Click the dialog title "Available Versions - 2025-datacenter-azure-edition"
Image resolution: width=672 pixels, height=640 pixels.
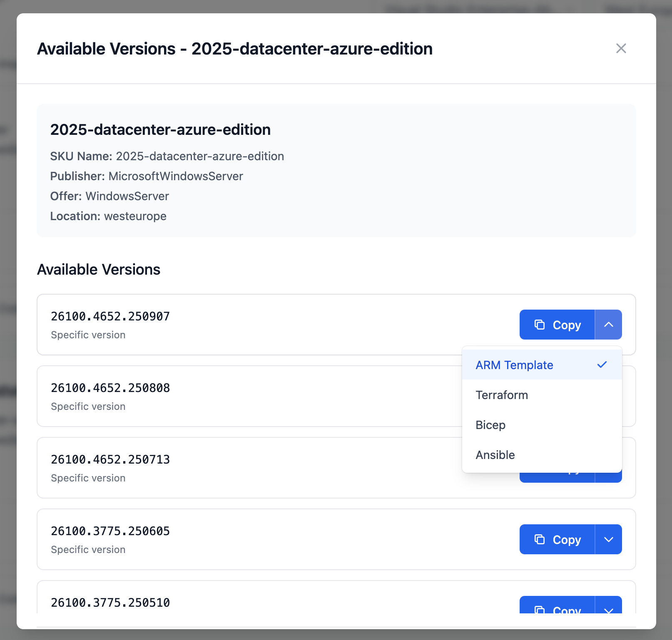235,49
